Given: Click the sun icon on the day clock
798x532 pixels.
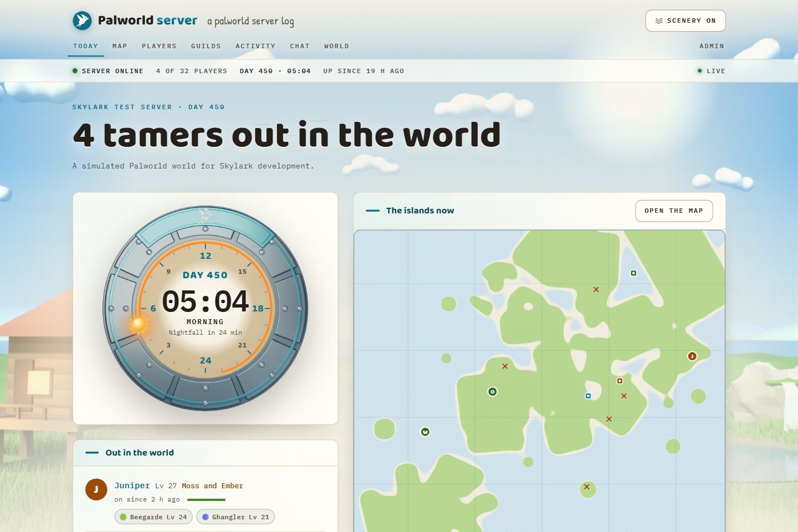Looking at the screenshot, I should pos(139,324).
